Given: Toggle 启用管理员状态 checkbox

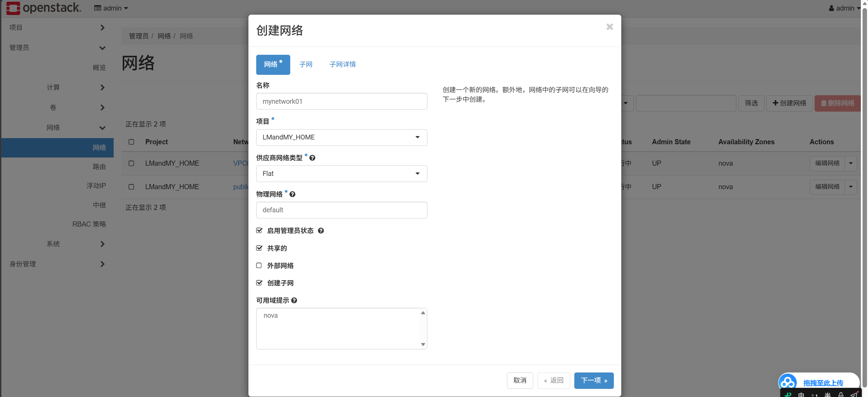Looking at the screenshot, I should click(x=259, y=231).
